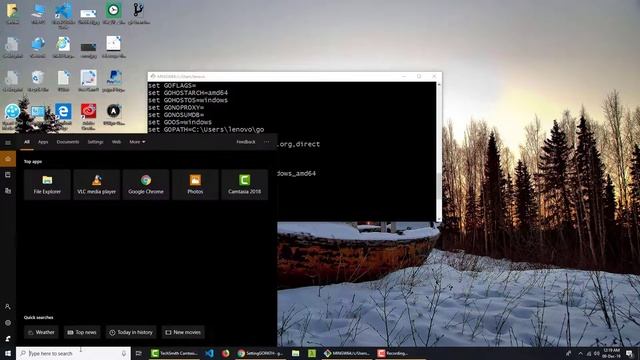Click the microphone icon in search box

[124, 353]
